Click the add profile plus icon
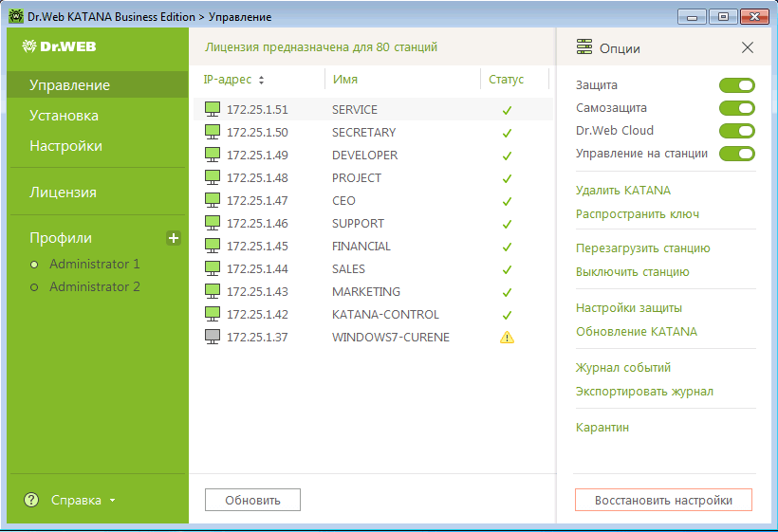This screenshot has width=778, height=532. click(174, 238)
